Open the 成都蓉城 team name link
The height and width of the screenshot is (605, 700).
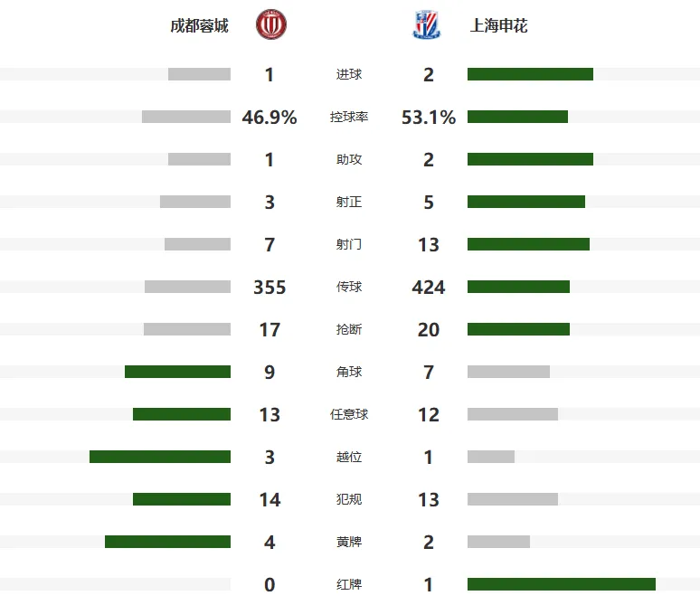pyautogui.click(x=199, y=26)
